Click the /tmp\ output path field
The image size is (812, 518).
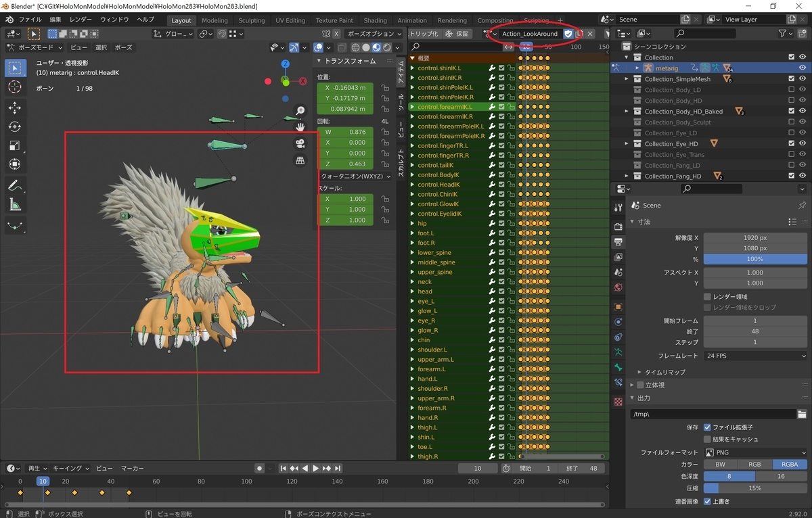click(713, 414)
